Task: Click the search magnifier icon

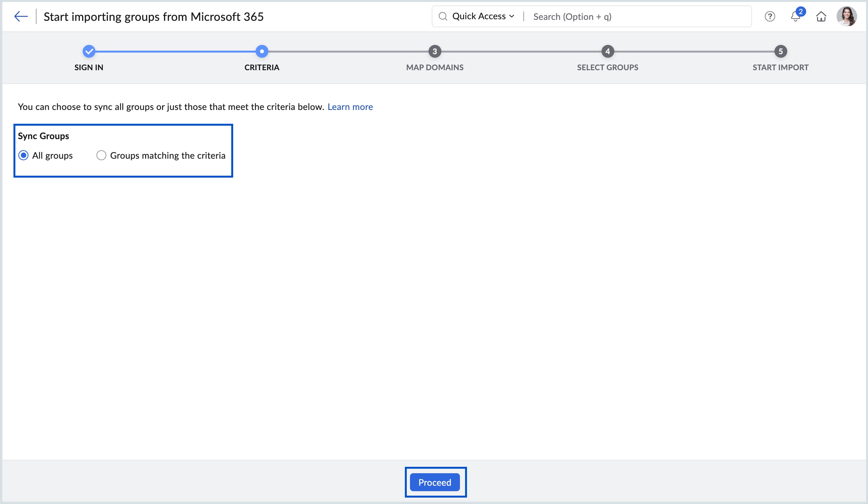Action: coord(444,16)
